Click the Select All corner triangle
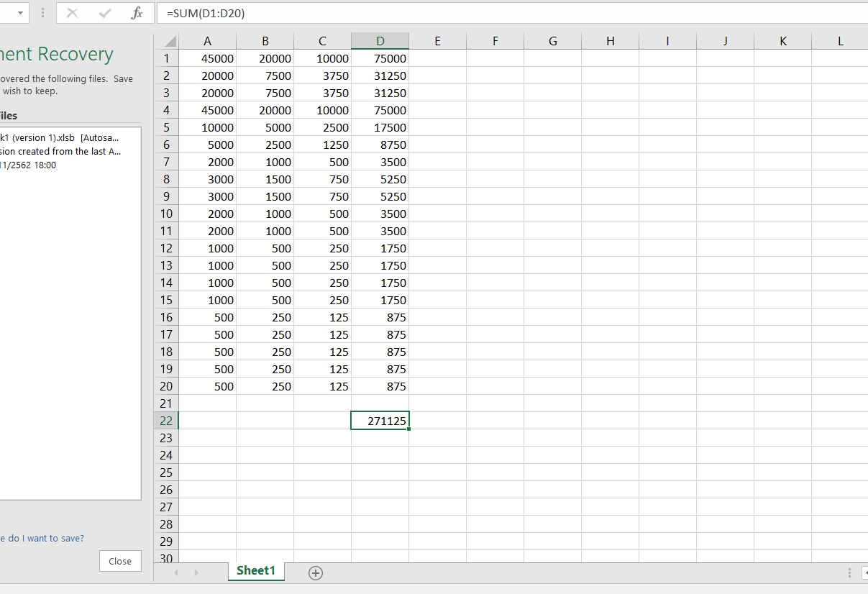The height and width of the screenshot is (594, 868). pyautogui.click(x=166, y=42)
